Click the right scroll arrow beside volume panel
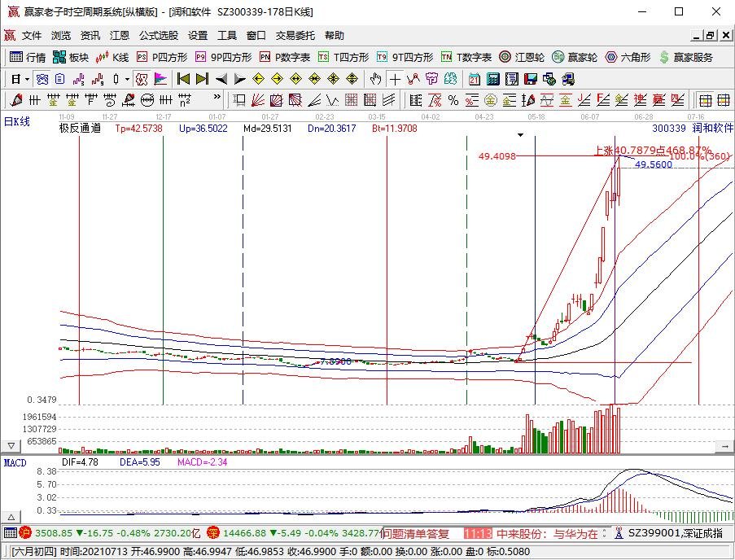 tap(724, 446)
